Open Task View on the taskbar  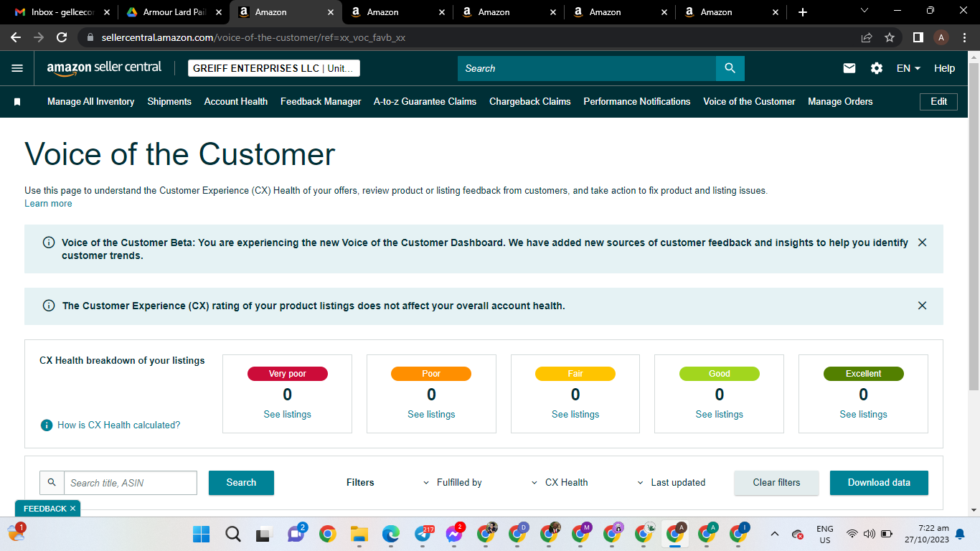click(264, 534)
